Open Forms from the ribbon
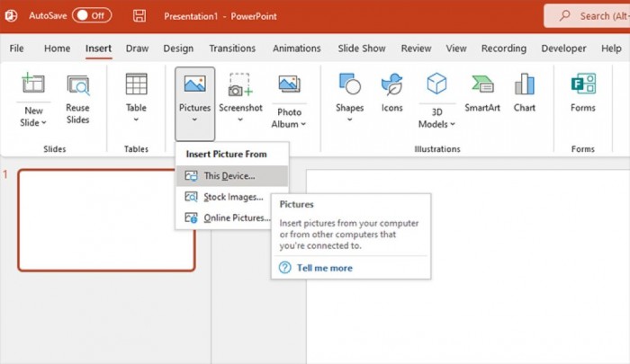 (582, 86)
